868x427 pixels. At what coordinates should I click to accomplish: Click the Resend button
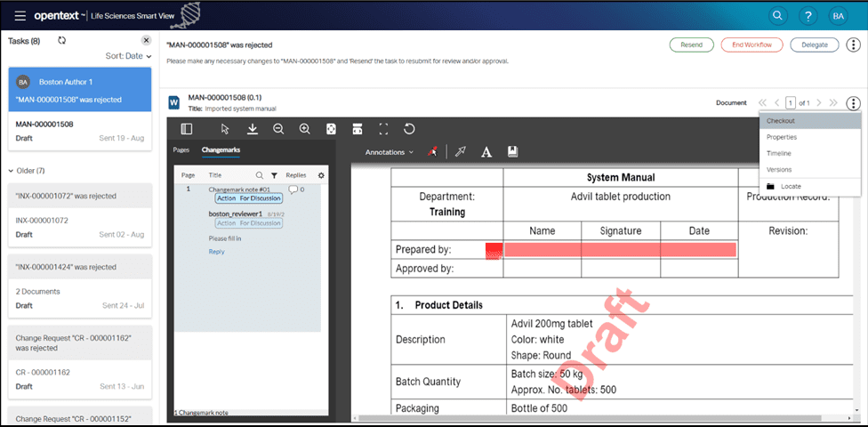(x=691, y=44)
